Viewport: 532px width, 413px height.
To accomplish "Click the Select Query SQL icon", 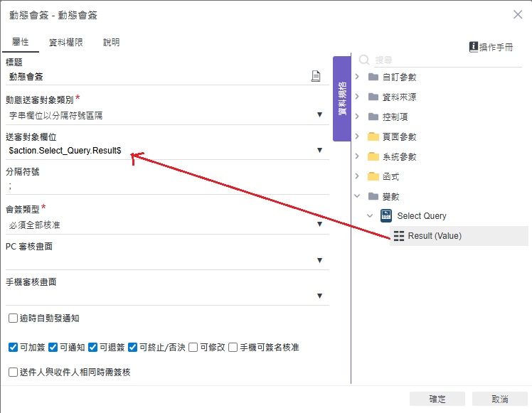I will (386, 216).
